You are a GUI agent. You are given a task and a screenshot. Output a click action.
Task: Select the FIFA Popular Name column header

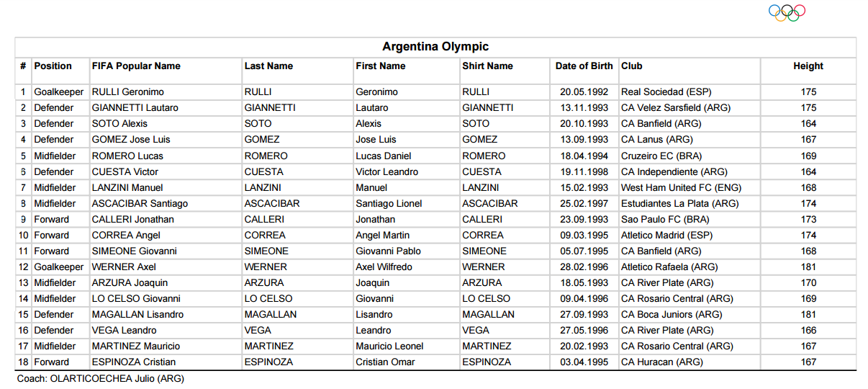136,66
